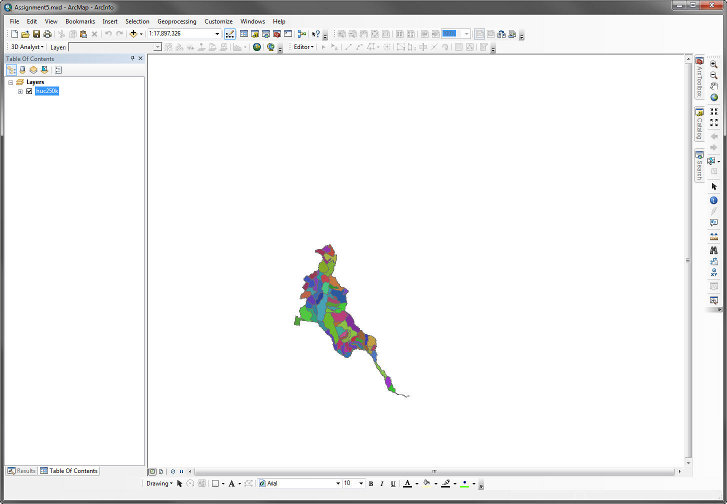Viewport: 727px width, 504px height.
Task: Open the Drawing dropdown menu
Action: tap(159, 484)
